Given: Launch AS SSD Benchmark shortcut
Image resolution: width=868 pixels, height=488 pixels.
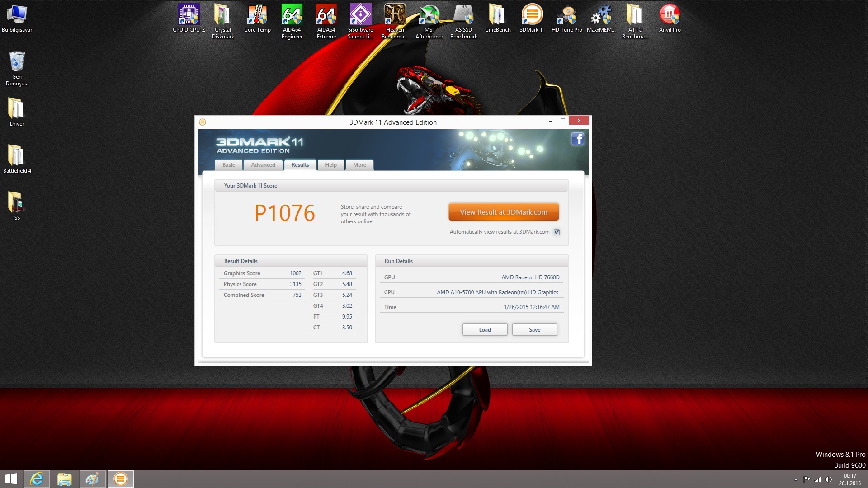Looking at the screenshot, I should tap(463, 21).
